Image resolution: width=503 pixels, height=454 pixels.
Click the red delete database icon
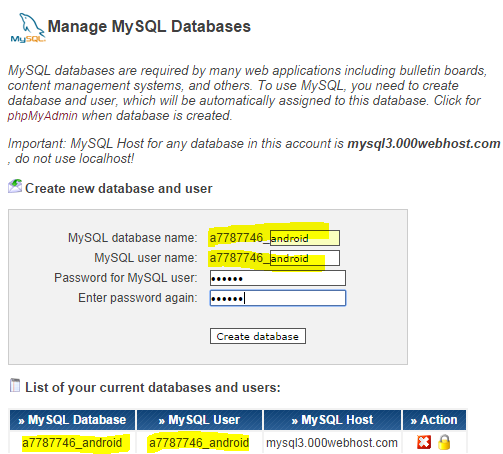point(424,443)
